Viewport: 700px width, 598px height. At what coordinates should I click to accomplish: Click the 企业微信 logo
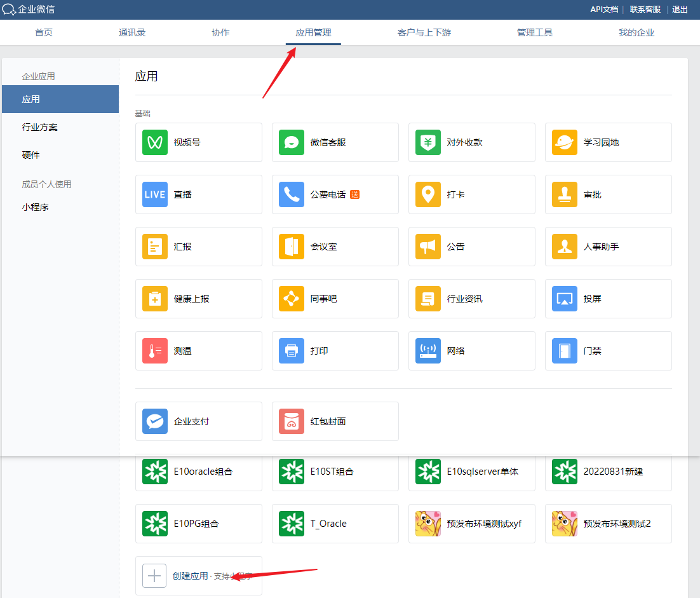pyautogui.click(x=29, y=10)
